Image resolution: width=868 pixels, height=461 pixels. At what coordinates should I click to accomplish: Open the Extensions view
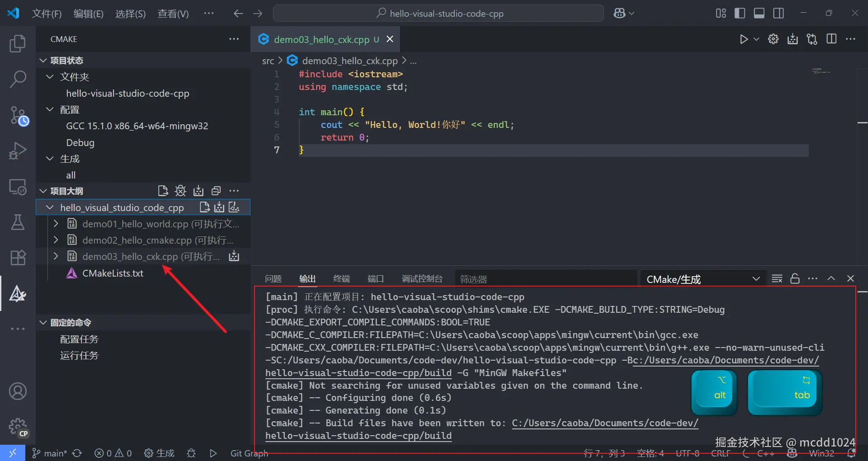pos(18,258)
